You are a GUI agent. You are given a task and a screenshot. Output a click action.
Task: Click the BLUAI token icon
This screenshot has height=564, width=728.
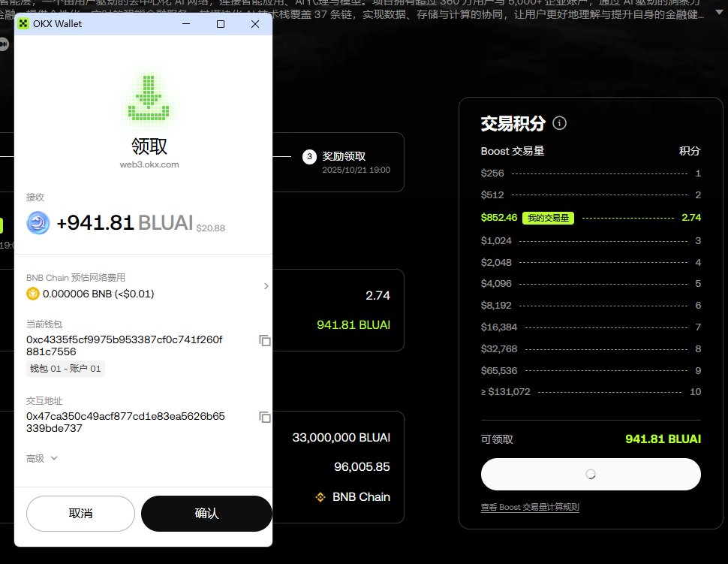pos(38,223)
